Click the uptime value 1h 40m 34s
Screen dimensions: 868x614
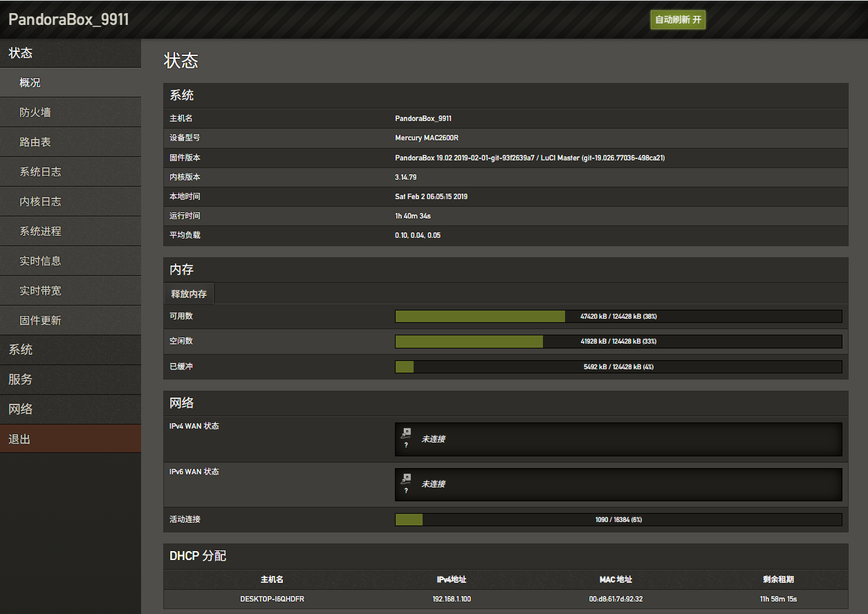pos(413,216)
